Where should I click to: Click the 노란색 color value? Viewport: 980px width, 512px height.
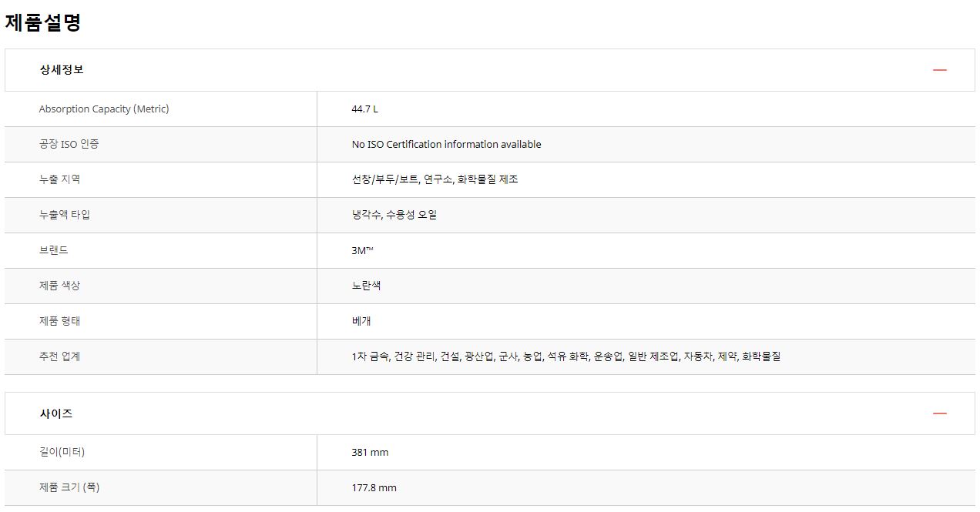click(366, 286)
